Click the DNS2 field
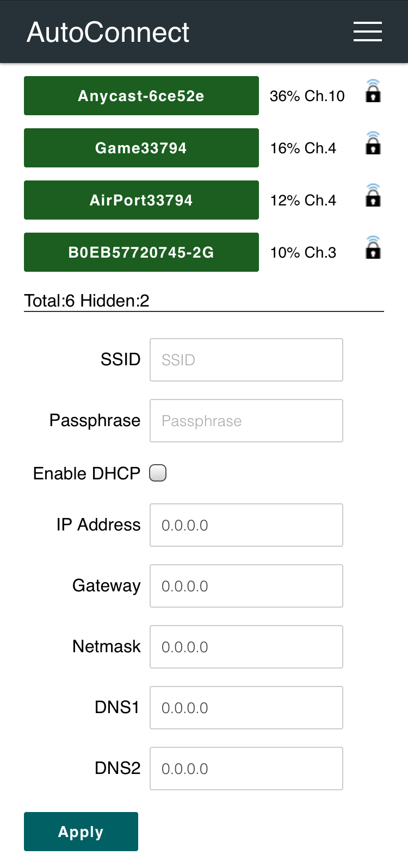Image resolution: width=408 pixels, height=868 pixels. tap(246, 769)
